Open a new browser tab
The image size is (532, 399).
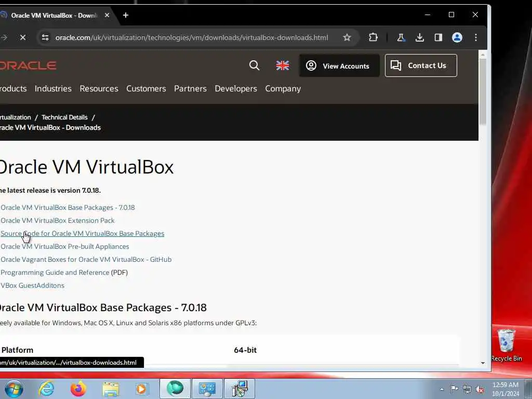tap(126, 15)
